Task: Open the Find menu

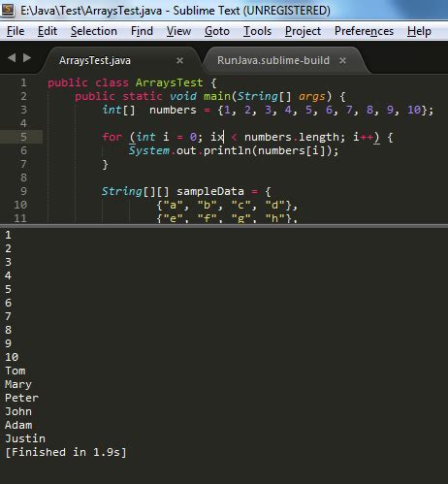Action: pos(142,31)
